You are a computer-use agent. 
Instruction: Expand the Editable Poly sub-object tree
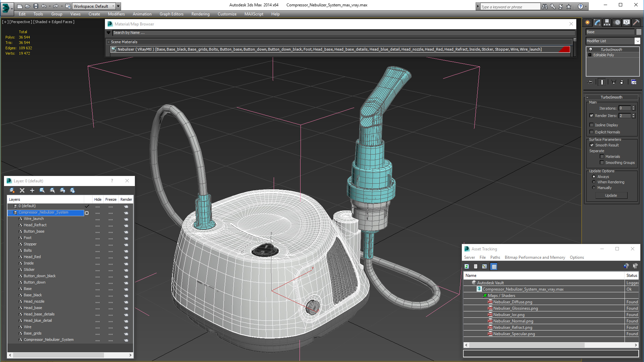coord(590,55)
